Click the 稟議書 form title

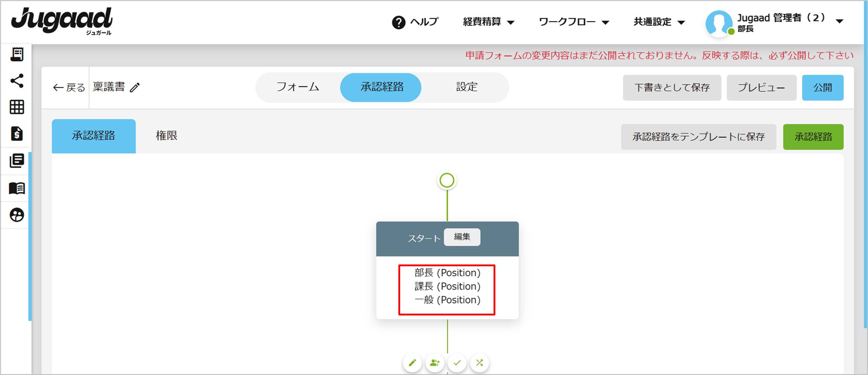pyautogui.click(x=109, y=87)
